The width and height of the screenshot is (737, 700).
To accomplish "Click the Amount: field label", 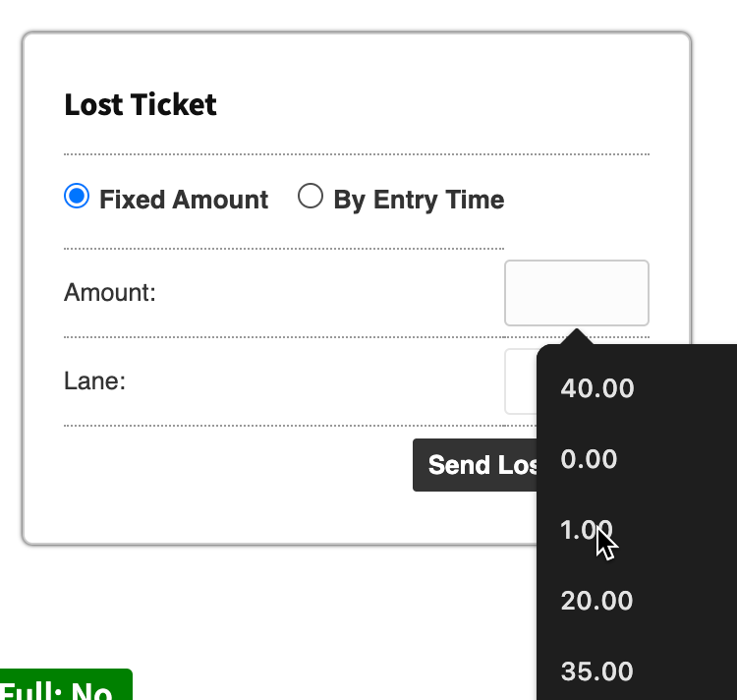I will pyautogui.click(x=110, y=292).
